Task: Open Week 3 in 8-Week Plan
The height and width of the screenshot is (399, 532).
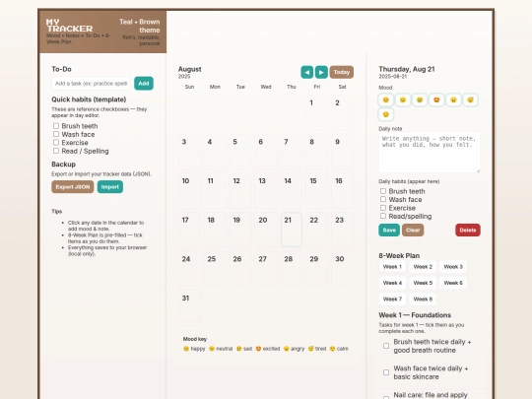Action: pos(453,267)
